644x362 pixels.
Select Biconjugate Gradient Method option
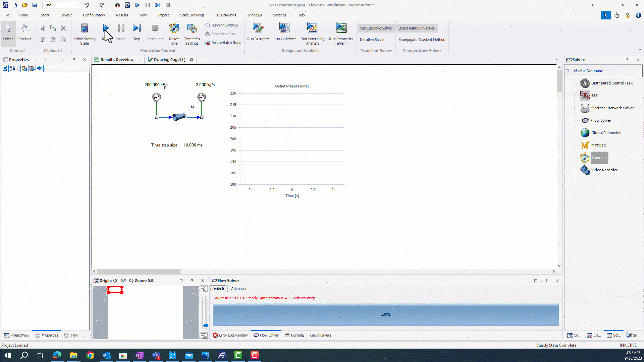pos(422,40)
